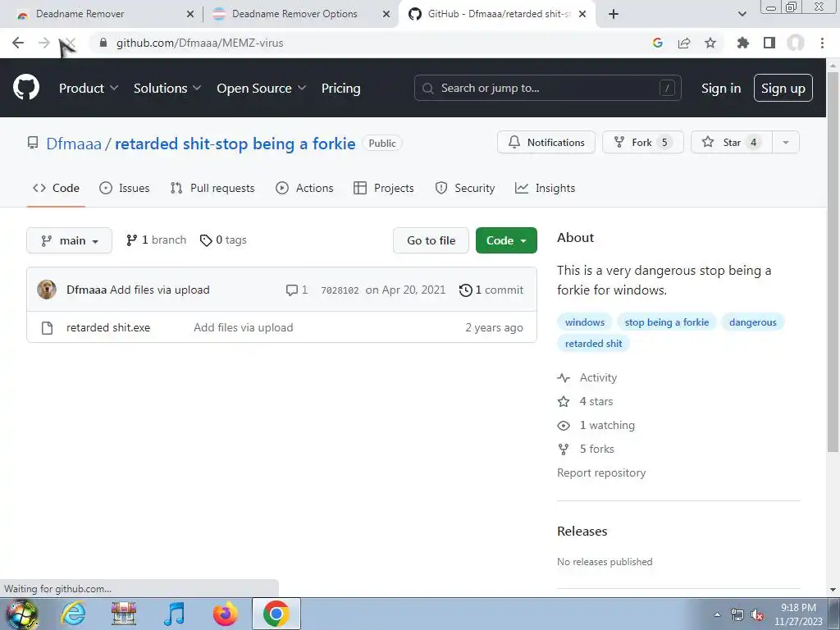Open the Chrome profile avatar
The width and height of the screenshot is (840, 630).
(x=796, y=43)
